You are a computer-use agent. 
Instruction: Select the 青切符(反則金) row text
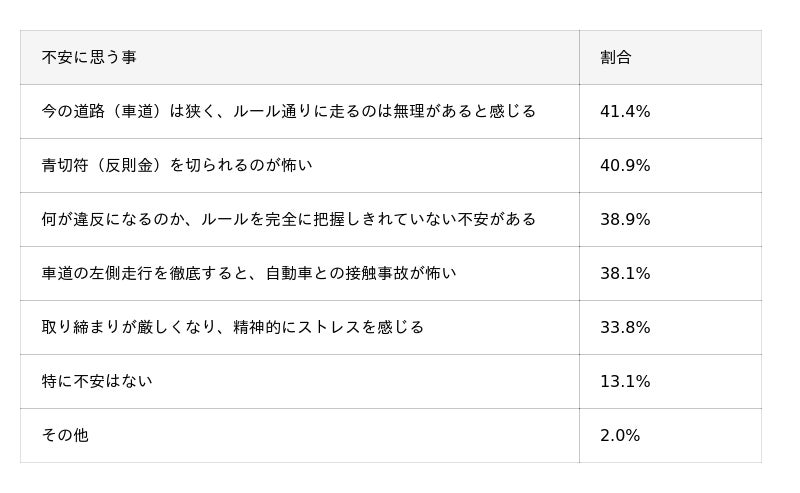(177, 165)
